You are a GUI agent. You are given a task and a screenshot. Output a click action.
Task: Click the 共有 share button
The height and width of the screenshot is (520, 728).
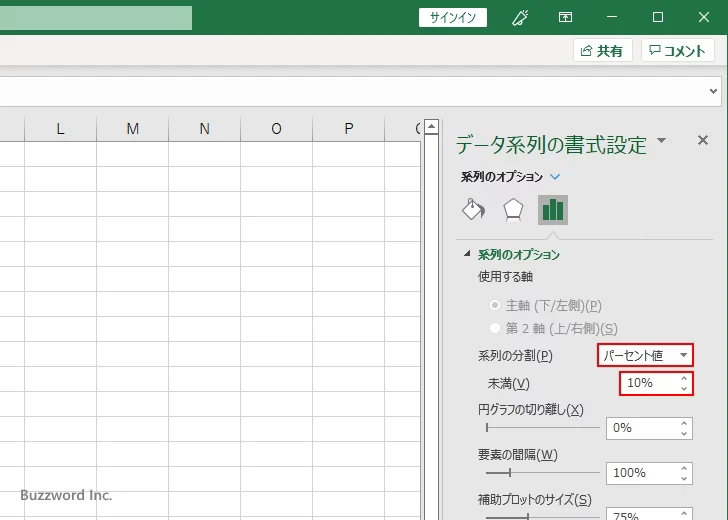tap(602, 51)
